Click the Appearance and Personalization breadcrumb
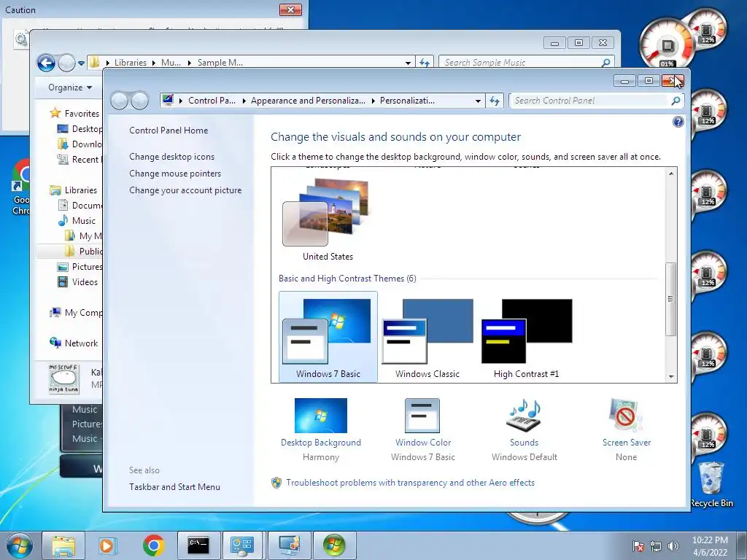Screen dimensions: 747x560 pos(308,101)
